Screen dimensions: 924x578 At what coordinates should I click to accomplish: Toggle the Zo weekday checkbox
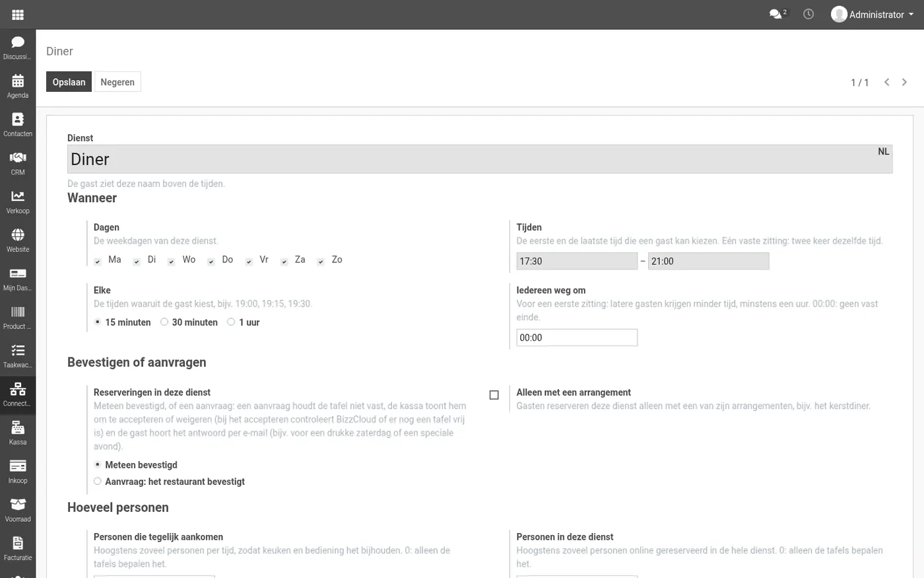pyautogui.click(x=321, y=262)
